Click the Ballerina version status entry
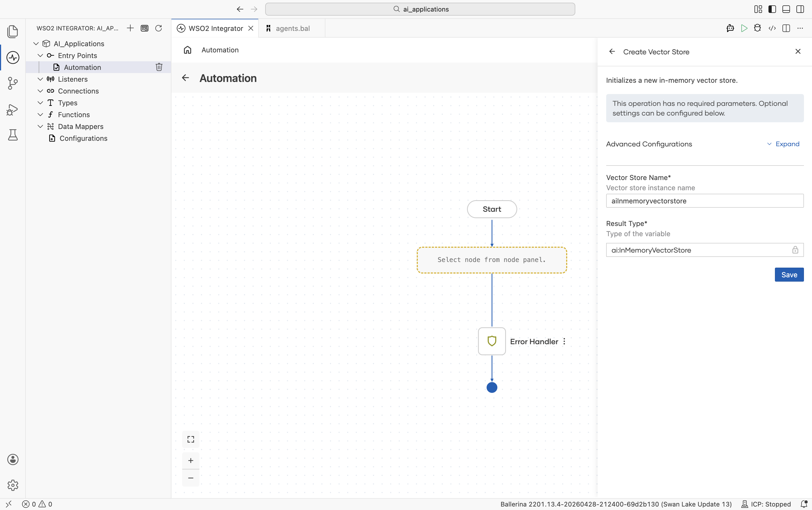The image size is (812, 510). point(616,504)
